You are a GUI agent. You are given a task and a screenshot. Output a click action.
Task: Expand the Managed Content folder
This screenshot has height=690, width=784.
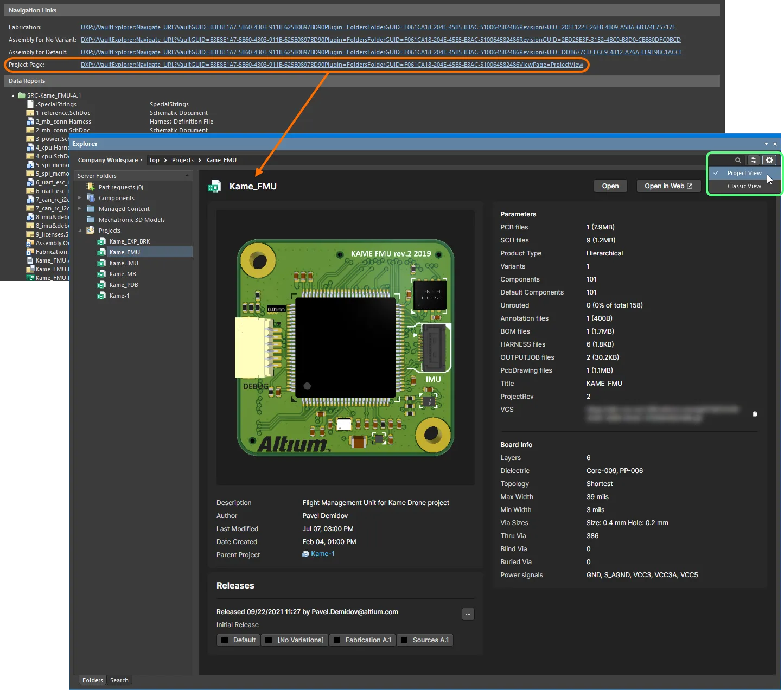[x=80, y=209]
